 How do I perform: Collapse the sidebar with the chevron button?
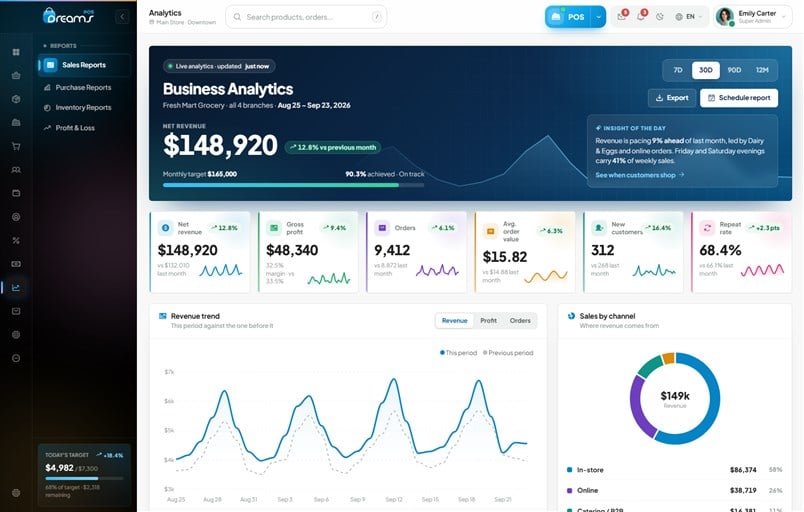click(x=122, y=17)
